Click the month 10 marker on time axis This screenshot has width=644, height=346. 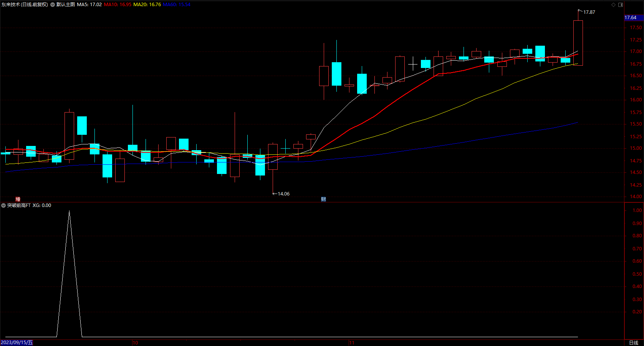tap(135, 343)
